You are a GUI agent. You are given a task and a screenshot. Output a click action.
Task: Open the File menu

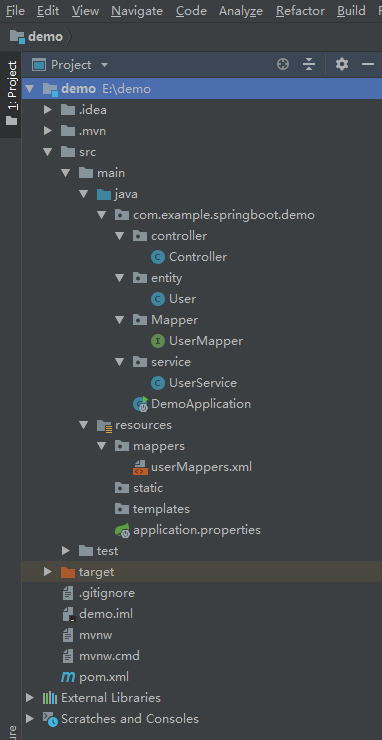15,10
